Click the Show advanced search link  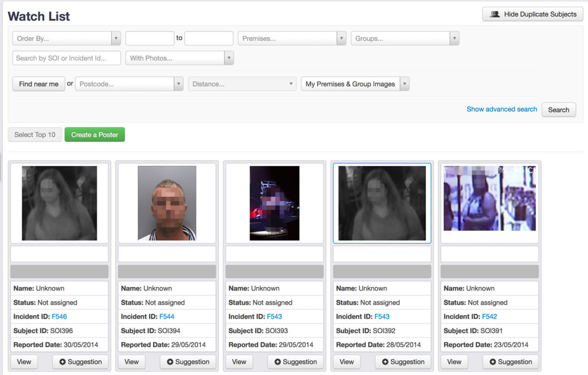coord(502,109)
